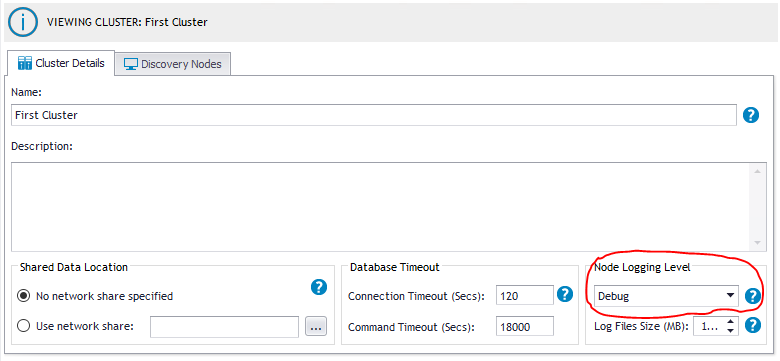Image resolution: width=780 pixels, height=361 pixels.
Task: Select the Use network share radio button
Action: click(23, 326)
